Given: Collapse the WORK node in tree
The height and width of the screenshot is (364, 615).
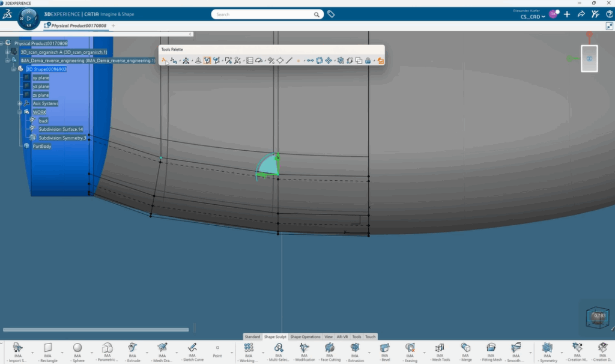Looking at the screenshot, I should click(x=19, y=112).
